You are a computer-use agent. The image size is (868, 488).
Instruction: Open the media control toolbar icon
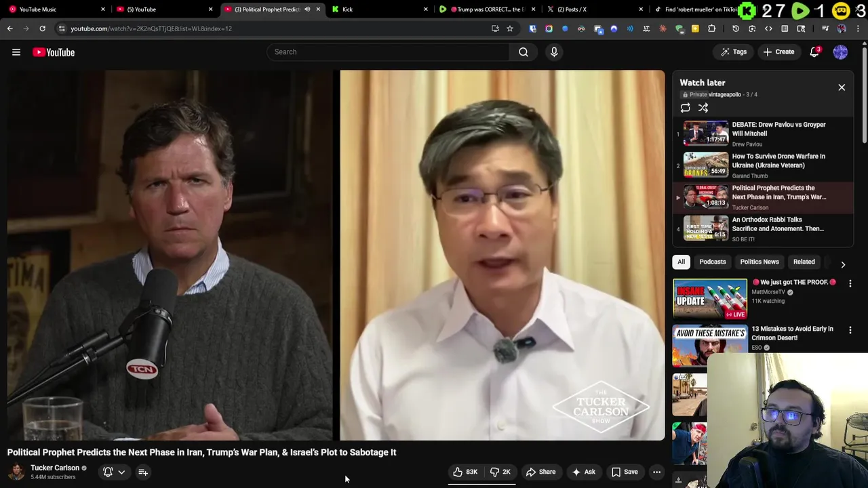coord(825,28)
